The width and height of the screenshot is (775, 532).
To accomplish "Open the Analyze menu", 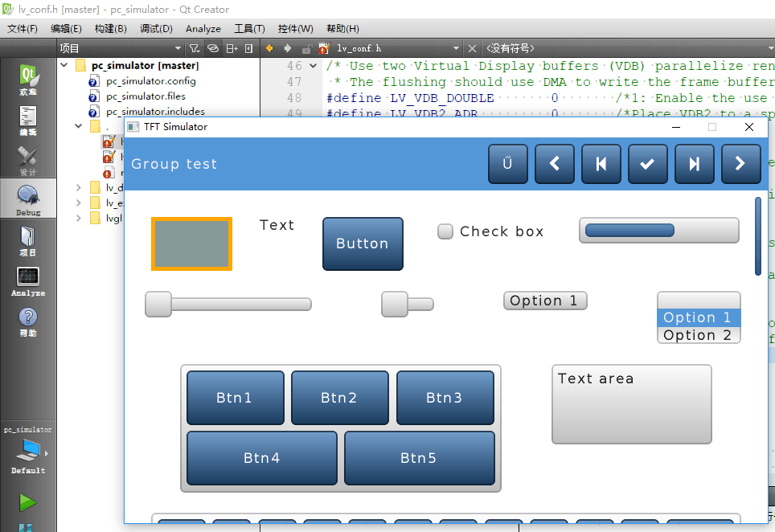I will [203, 29].
